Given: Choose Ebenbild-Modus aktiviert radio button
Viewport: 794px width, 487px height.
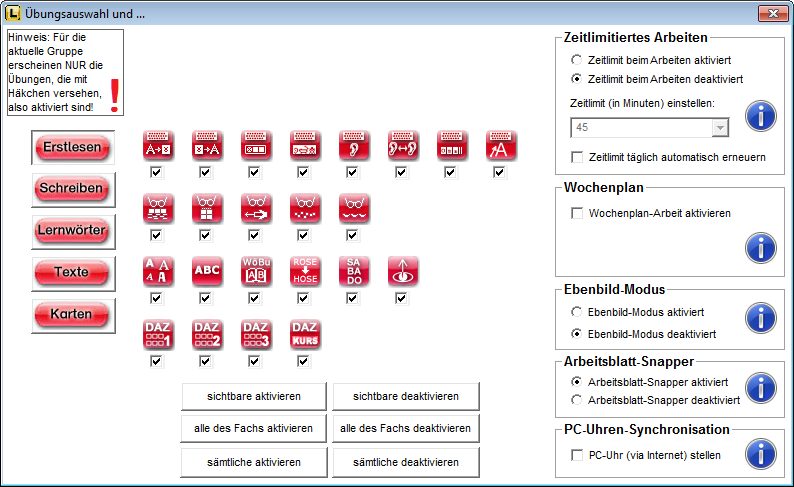Looking at the screenshot, I should coord(576,312).
